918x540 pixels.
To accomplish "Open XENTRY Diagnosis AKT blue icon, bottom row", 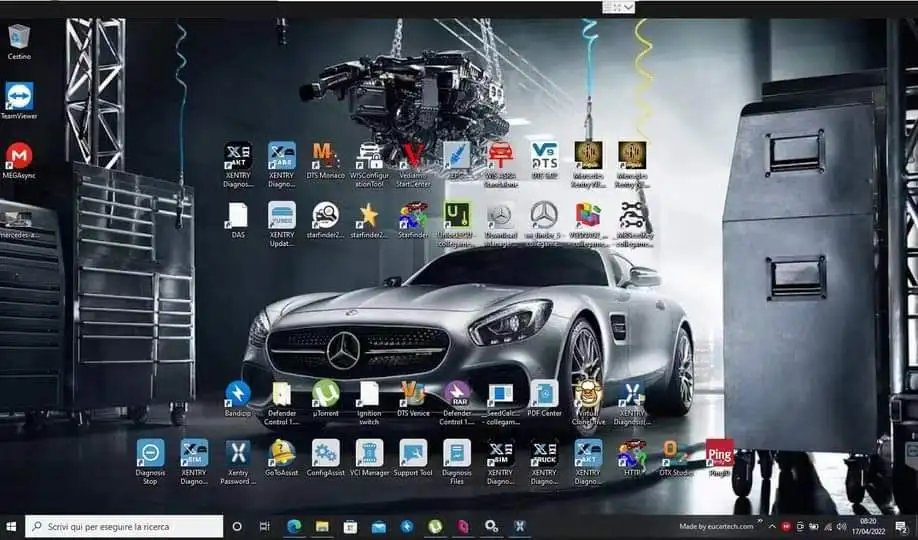I will (588, 462).
